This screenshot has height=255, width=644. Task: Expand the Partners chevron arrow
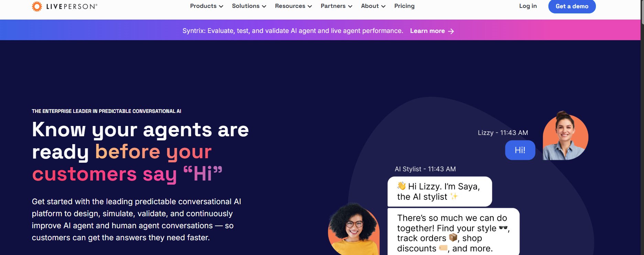pos(350,7)
